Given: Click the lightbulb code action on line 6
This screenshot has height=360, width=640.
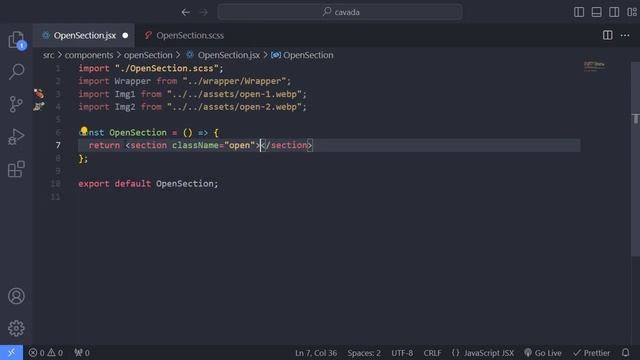Looking at the screenshot, I should [84, 131].
